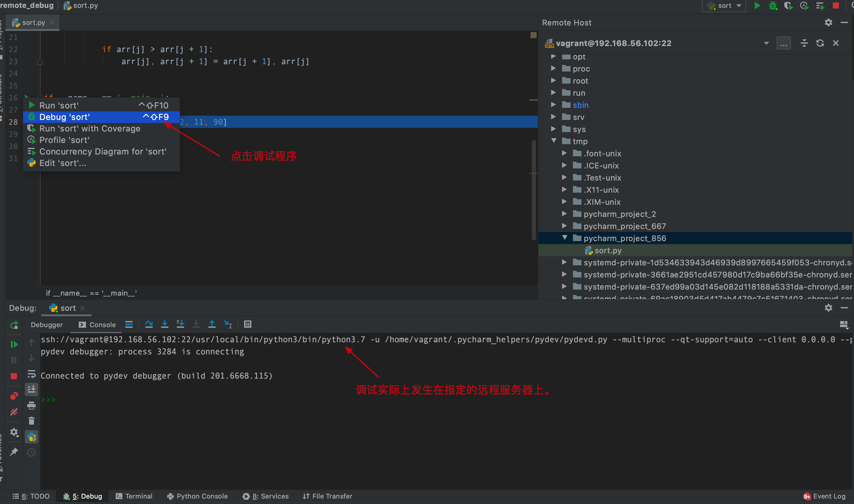
Task: Click View Breakpoints icon
Action: coord(14,396)
